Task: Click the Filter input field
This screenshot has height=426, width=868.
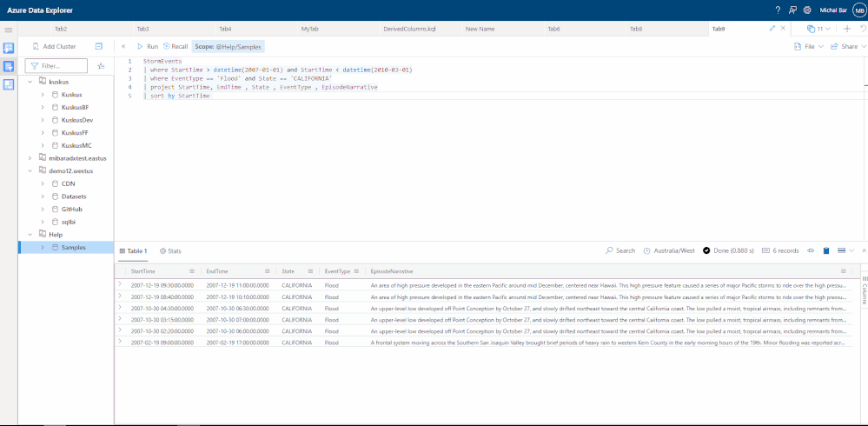Action: point(56,66)
